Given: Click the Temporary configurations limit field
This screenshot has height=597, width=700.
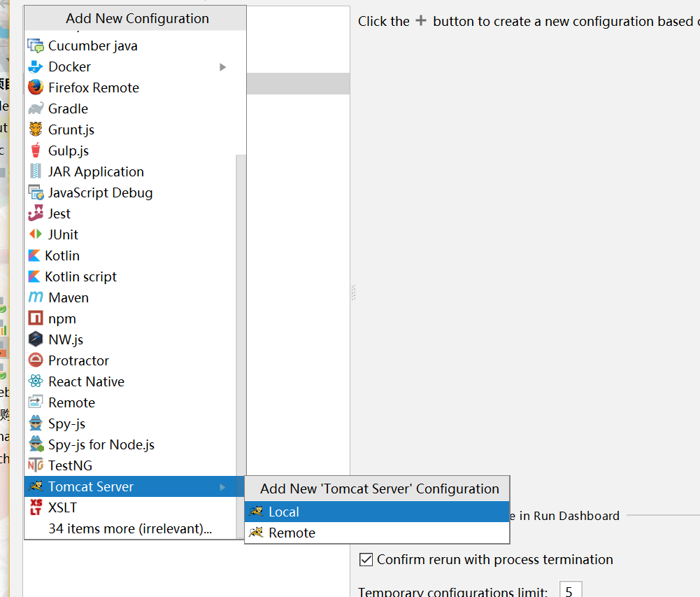Looking at the screenshot, I should [571, 590].
